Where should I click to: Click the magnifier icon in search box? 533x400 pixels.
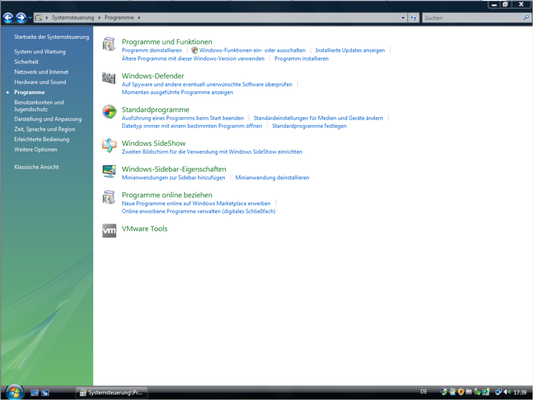click(526, 18)
